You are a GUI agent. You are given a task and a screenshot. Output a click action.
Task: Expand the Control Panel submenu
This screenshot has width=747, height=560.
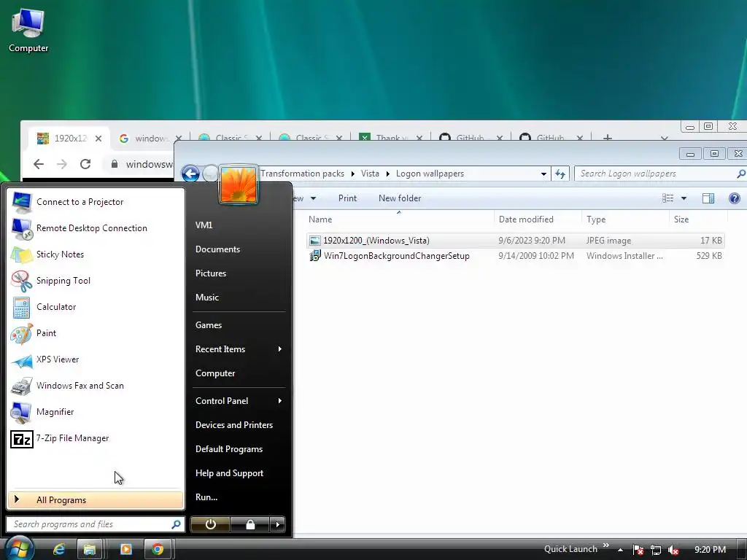[x=279, y=401]
